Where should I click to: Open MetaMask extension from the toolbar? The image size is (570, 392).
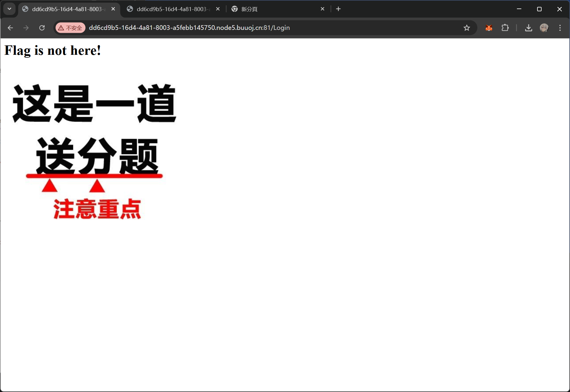pyautogui.click(x=489, y=28)
